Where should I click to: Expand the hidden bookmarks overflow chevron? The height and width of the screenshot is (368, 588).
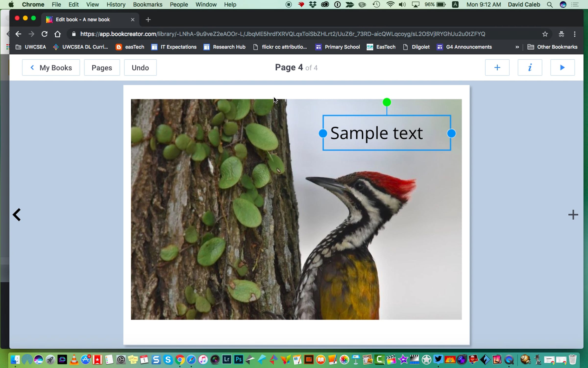pos(517,47)
